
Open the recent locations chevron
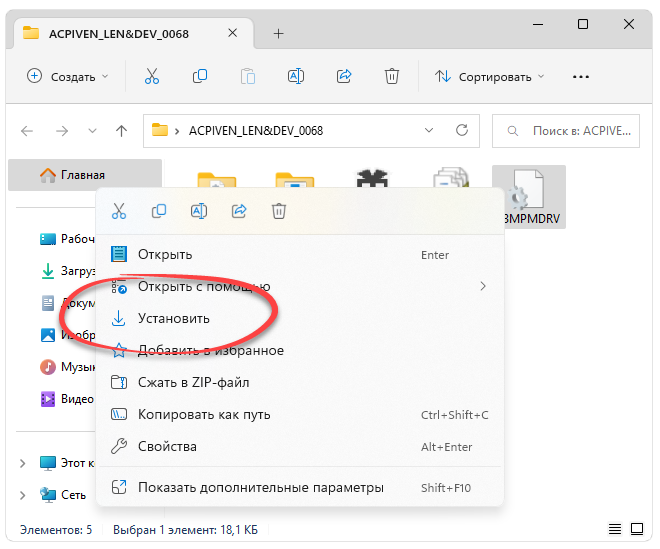tap(92, 131)
